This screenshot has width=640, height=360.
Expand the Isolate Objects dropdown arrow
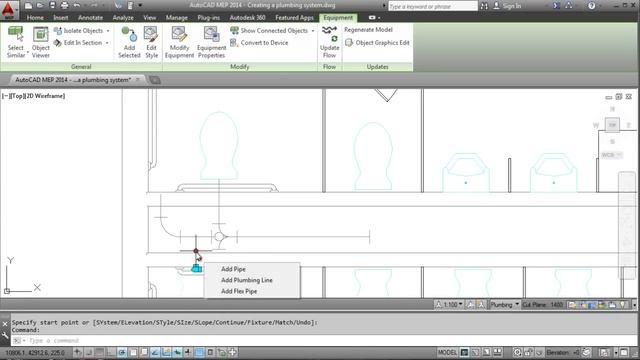click(108, 31)
